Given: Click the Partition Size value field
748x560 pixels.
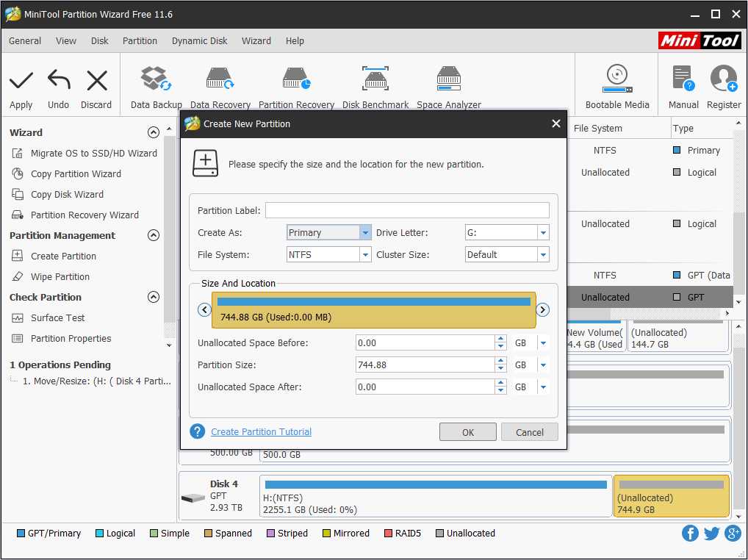Looking at the screenshot, I should 425,365.
